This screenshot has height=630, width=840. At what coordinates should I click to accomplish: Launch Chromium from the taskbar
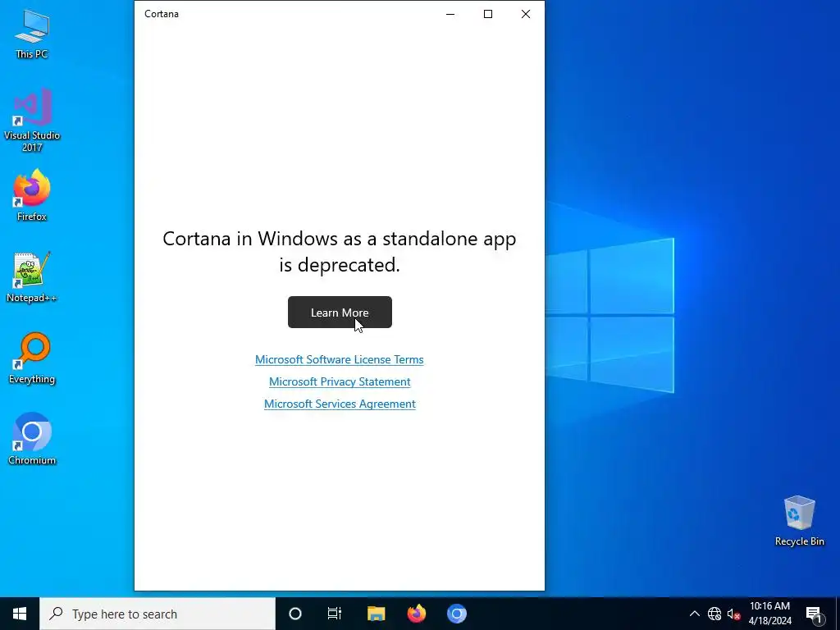(456, 614)
